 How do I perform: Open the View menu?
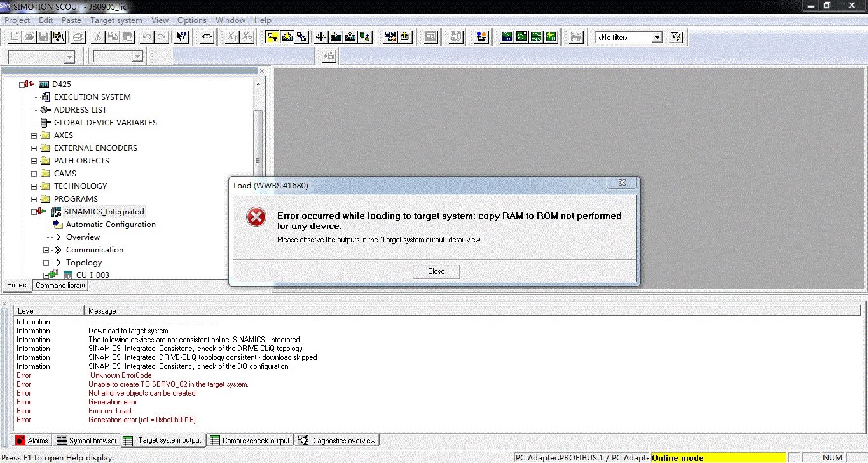160,20
